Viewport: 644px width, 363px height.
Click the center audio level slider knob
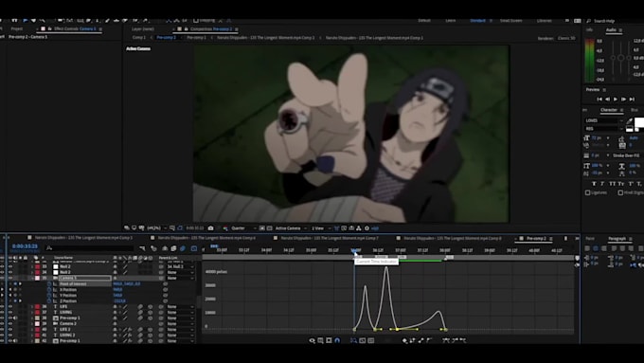pyautogui.click(x=620, y=58)
